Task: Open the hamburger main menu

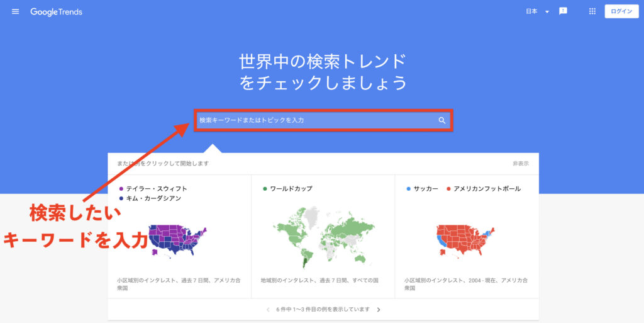Action: (16, 11)
